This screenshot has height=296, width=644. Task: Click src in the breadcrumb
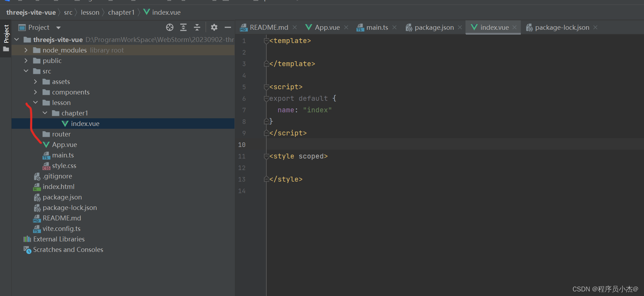(68, 12)
